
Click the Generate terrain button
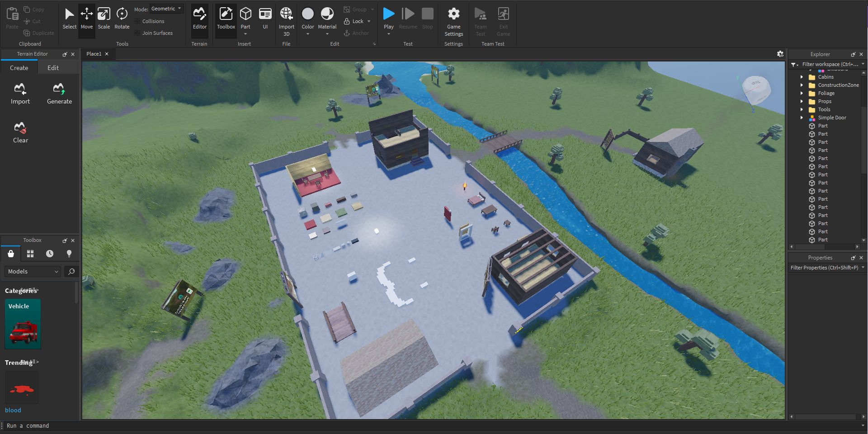[59, 93]
